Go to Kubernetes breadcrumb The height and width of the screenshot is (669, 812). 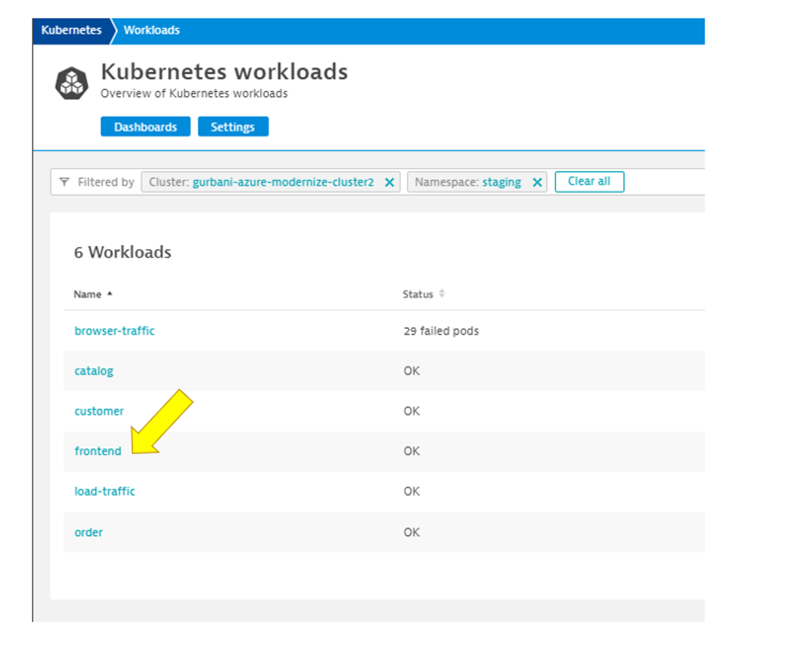pyautogui.click(x=71, y=31)
